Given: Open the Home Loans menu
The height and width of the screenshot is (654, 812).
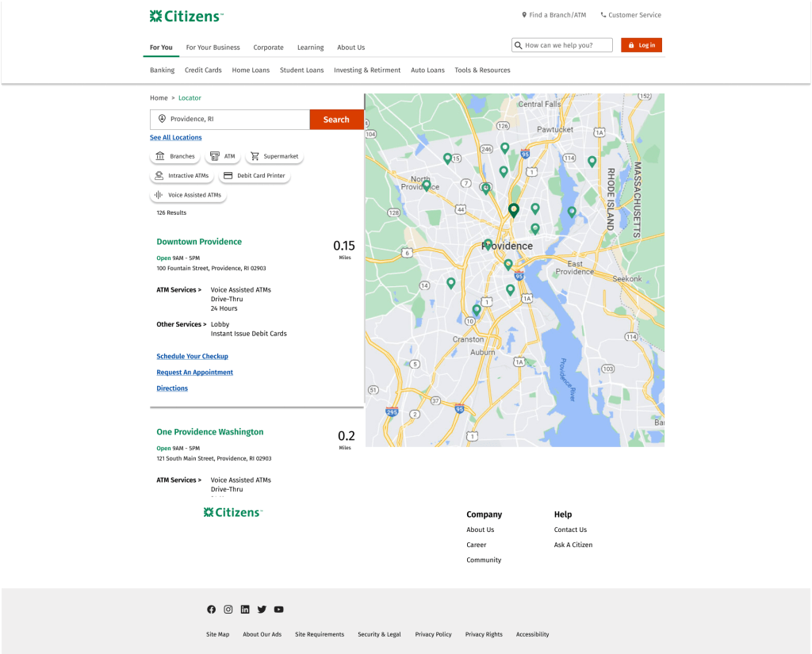Looking at the screenshot, I should pyautogui.click(x=251, y=71).
